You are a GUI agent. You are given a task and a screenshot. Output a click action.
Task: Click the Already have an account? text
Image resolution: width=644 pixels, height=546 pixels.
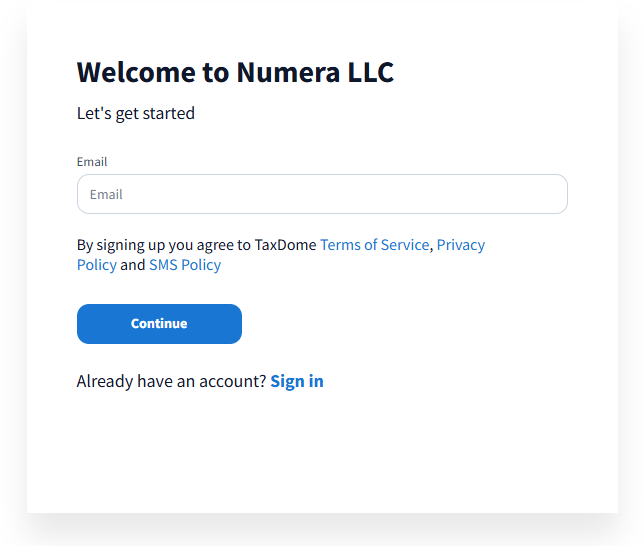[171, 381]
